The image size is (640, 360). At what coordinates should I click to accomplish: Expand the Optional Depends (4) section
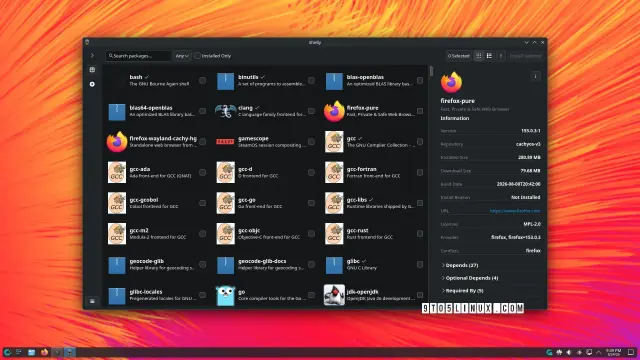(x=470, y=278)
